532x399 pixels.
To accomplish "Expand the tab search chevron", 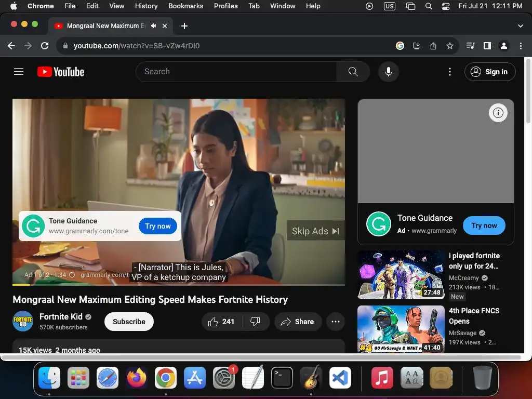I will pos(520,26).
